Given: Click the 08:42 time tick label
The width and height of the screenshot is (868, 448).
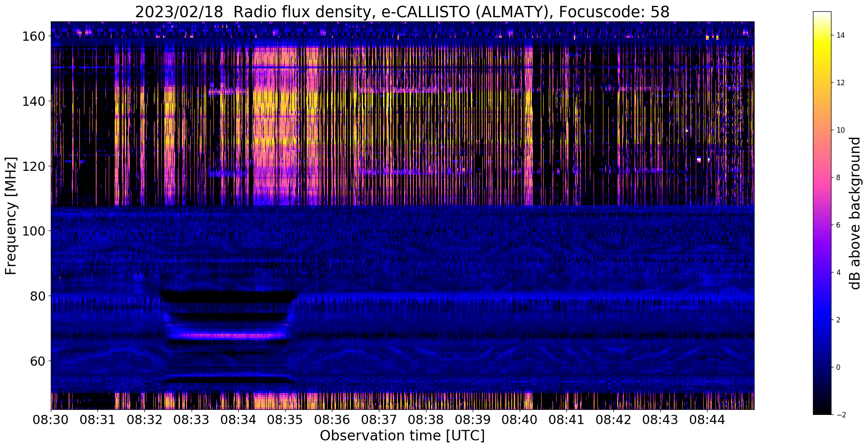Looking at the screenshot, I should coord(613,419).
